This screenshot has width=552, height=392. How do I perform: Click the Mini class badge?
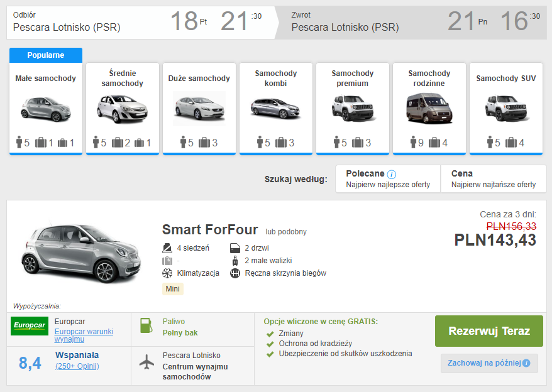tap(172, 289)
